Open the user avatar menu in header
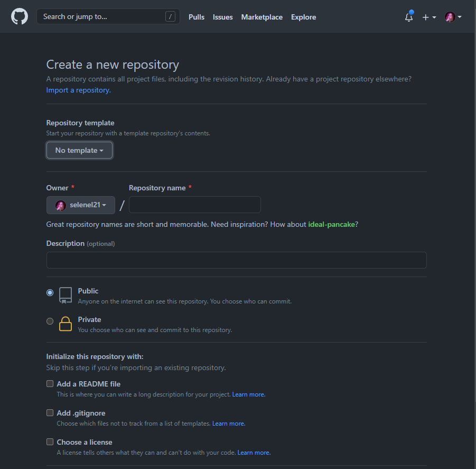Image resolution: width=476 pixels, height=469 pixels. 453,17
